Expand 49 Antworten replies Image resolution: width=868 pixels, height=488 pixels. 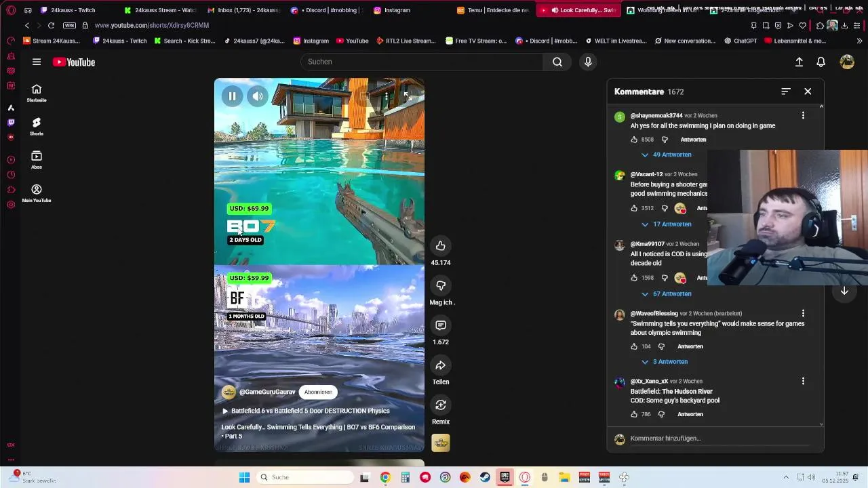[x=667, y=155]
